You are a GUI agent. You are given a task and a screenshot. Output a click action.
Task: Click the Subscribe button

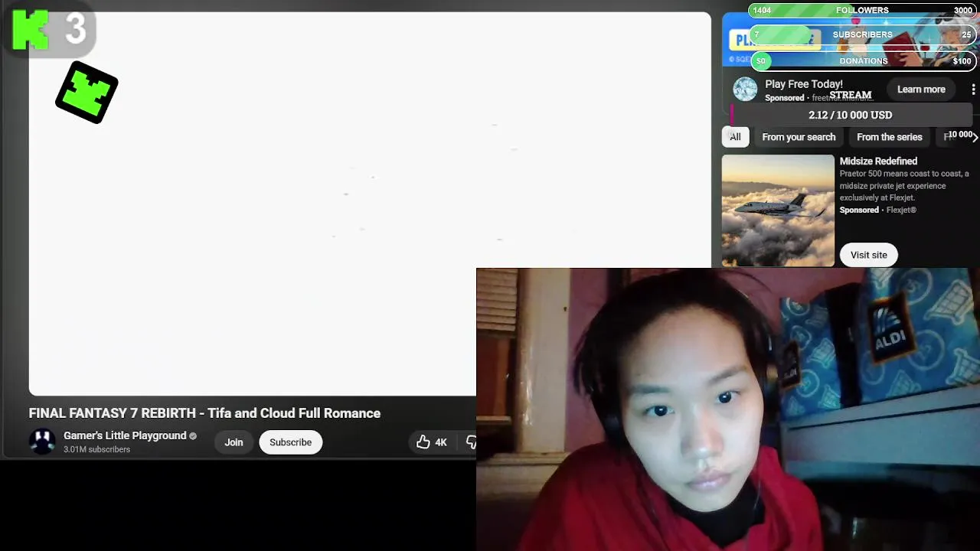click(x=290, y=442)
